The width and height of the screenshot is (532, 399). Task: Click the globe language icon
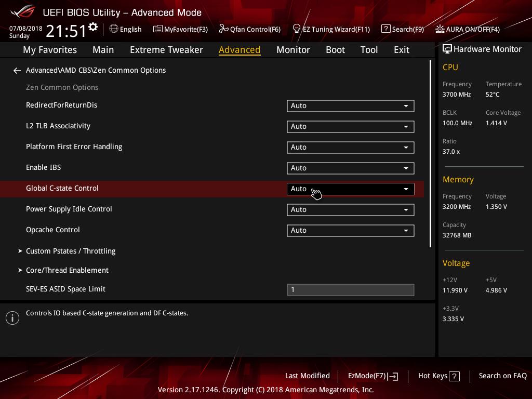[x=114, y=29]
